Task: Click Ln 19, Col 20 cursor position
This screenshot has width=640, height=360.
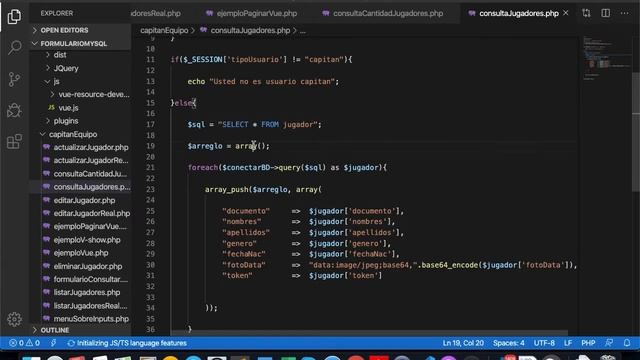Action: coord(463,343)
